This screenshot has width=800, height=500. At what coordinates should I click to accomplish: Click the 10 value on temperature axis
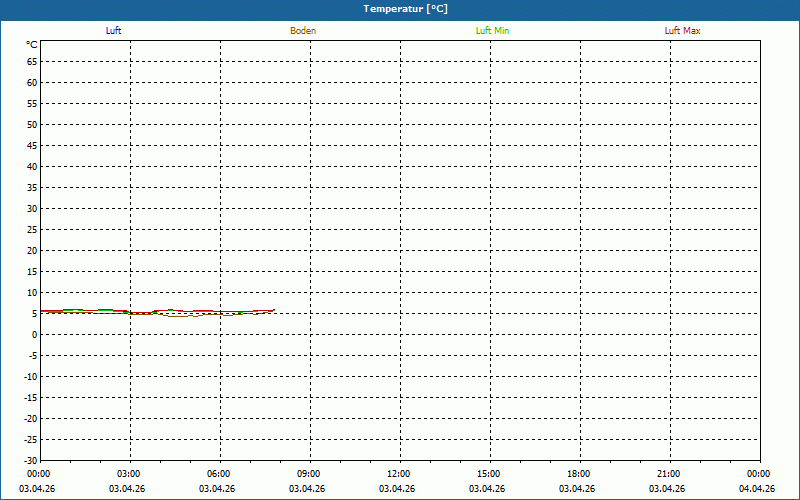[32, 293]
